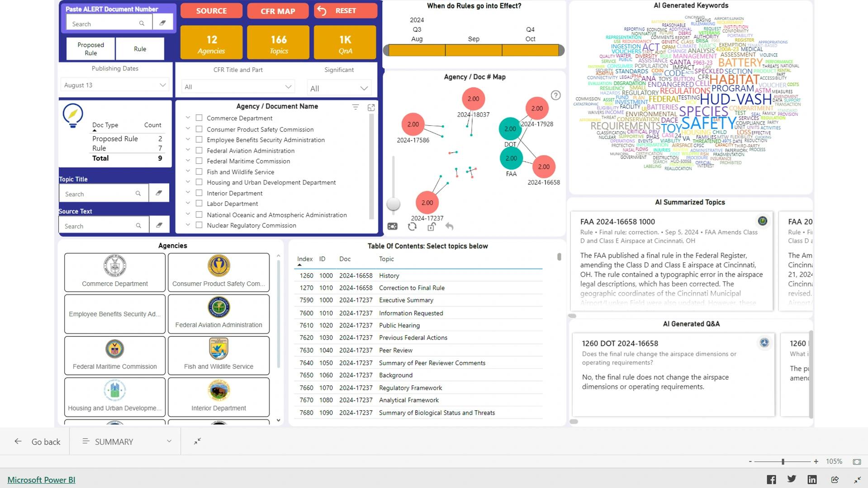Image resolution: width=868 pixels, height=488 pixels.
Task: Click the zoom slider handle in status bar
Action: (783, 461)
